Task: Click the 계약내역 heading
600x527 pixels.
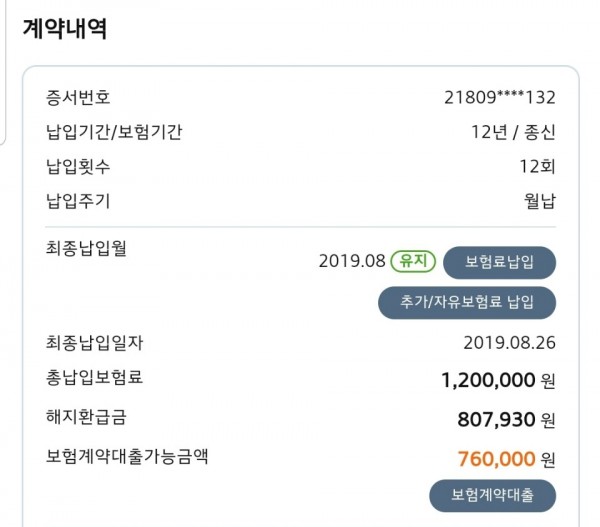Action: click(65, 28)
